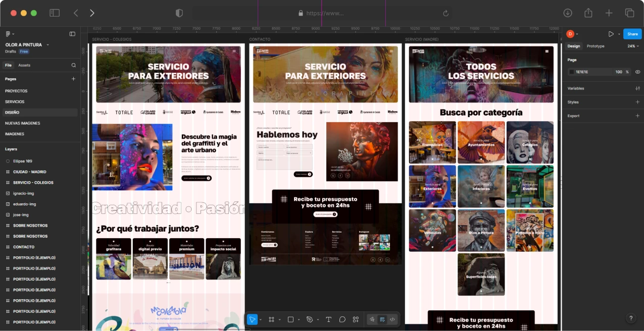Open the Actions/components tool
644x331 pixels.
tap(356, 319)
